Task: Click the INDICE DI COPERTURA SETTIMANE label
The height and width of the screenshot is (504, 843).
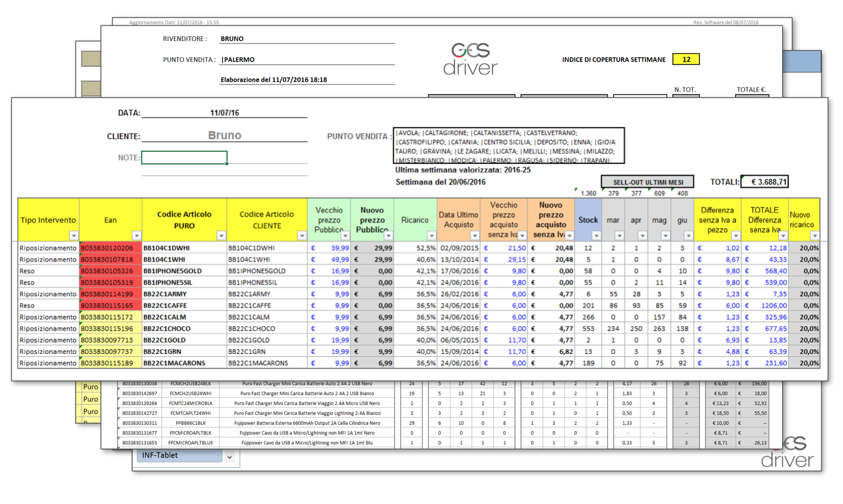Action: click(x=614, y=60)
